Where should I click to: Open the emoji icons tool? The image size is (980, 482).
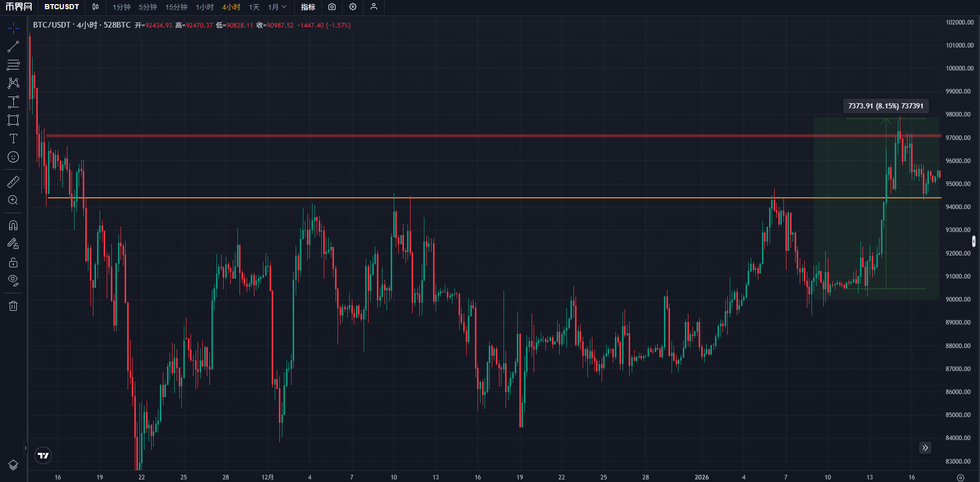[x=13, y=157]
